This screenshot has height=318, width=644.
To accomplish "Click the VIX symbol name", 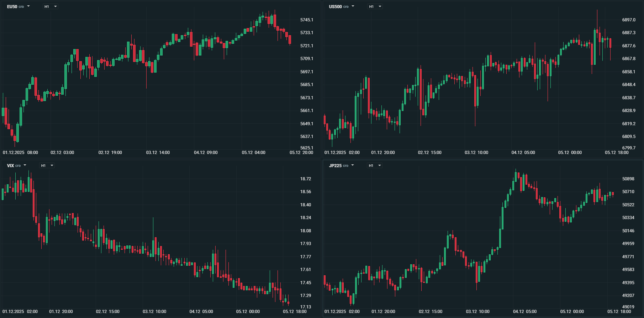I will [x=10, y=166].
